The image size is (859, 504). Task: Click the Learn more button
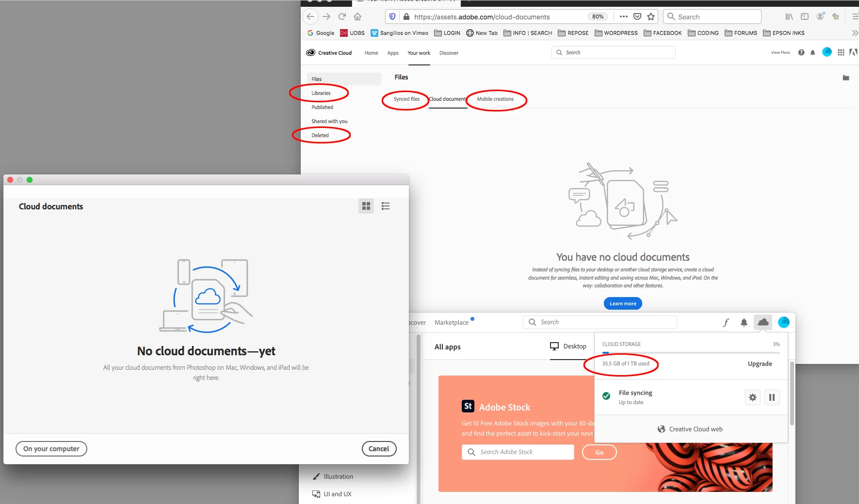pos(623,303)
